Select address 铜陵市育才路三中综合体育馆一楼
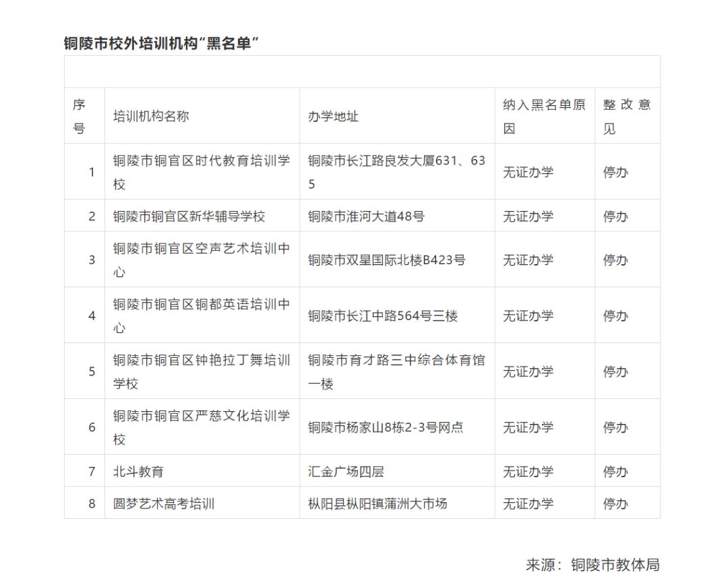 click(x=397, y=371)
